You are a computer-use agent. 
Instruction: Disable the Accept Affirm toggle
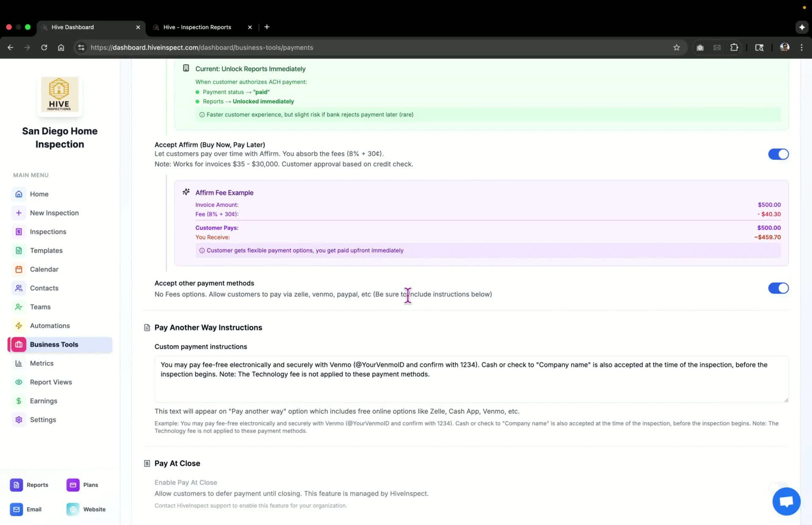pos(778,154)
